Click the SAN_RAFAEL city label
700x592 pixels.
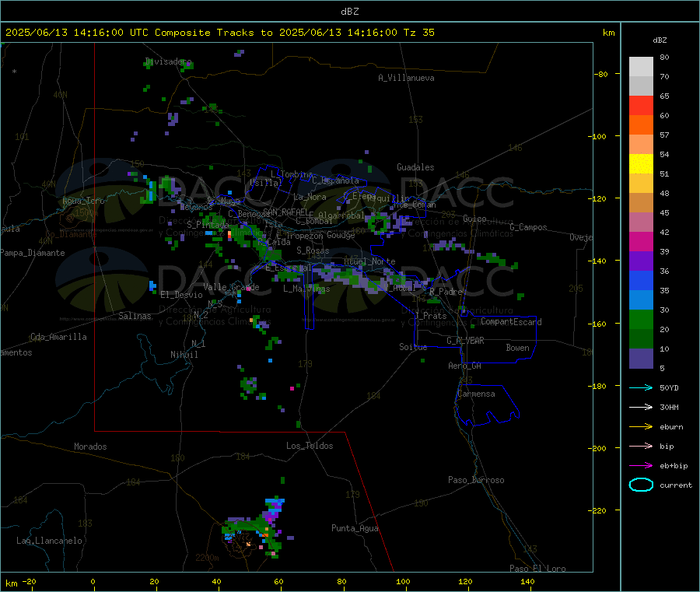coord(285,212)
